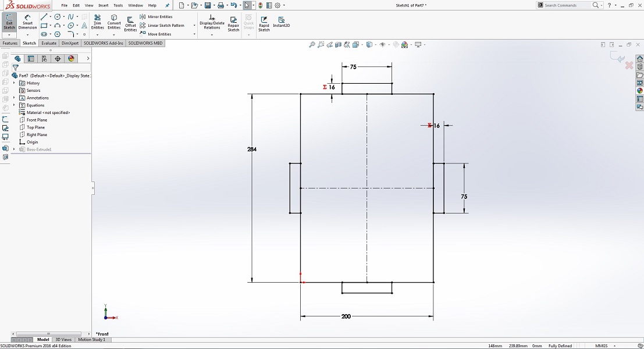The height and width of the screenshot is (349, 644).
Task: Activate the Smart Dimension tool
Action: (x=27, y=22)
